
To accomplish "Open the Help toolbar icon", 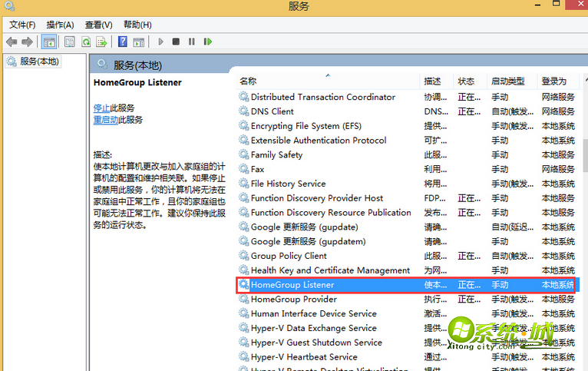I will tap(123, 41).
